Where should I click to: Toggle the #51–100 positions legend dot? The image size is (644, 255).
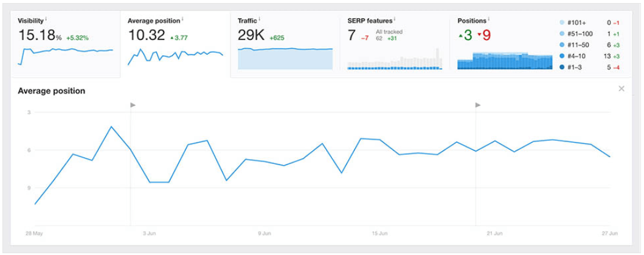pyautogui.click(x=562, y=33)
